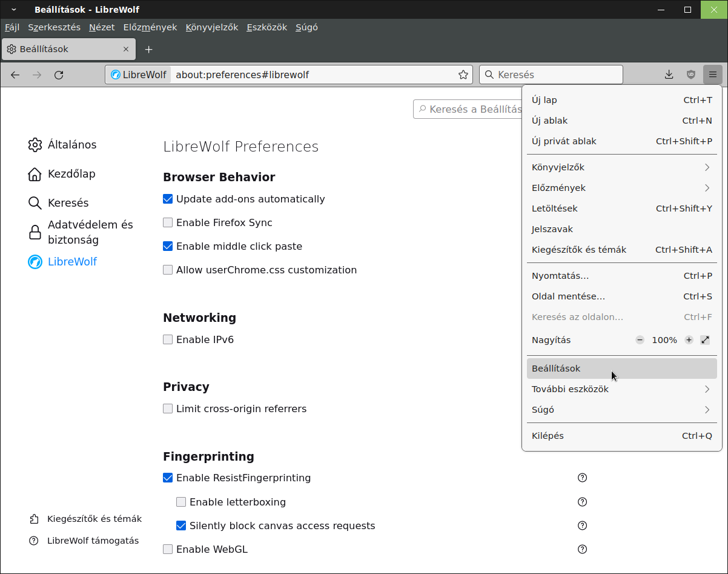The width and height of the screenshot is (728, 574).
Task: Open a new tab with the plus icon
Action: [149, 49]
